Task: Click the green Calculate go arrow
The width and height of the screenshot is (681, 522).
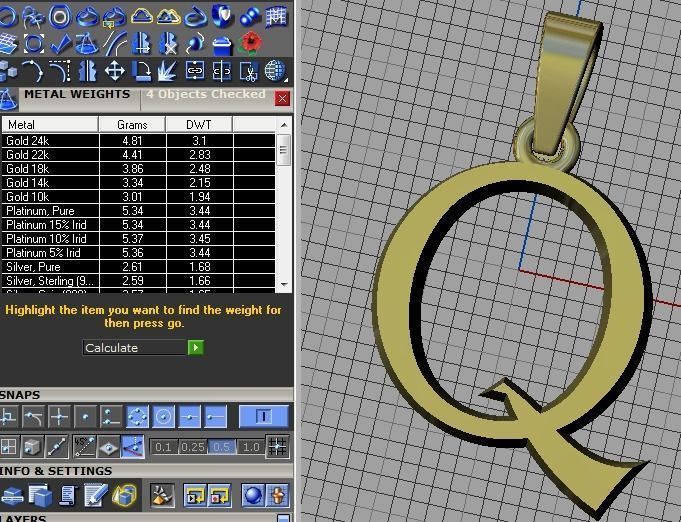Action: [x=195, y=347]
